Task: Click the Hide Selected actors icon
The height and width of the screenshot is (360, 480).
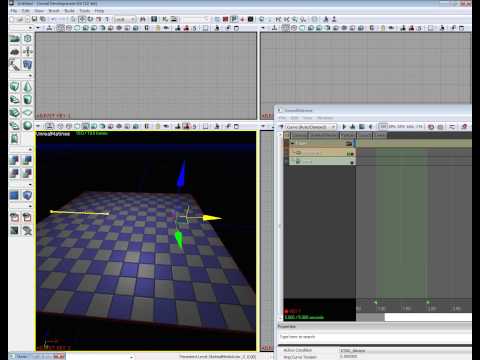Action: pos(27,218)
